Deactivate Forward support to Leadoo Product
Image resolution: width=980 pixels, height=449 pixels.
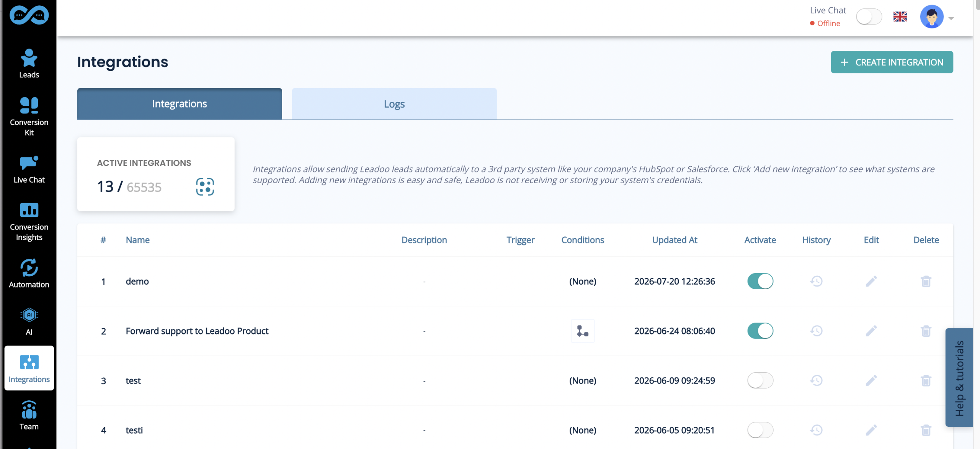(760, 331)
